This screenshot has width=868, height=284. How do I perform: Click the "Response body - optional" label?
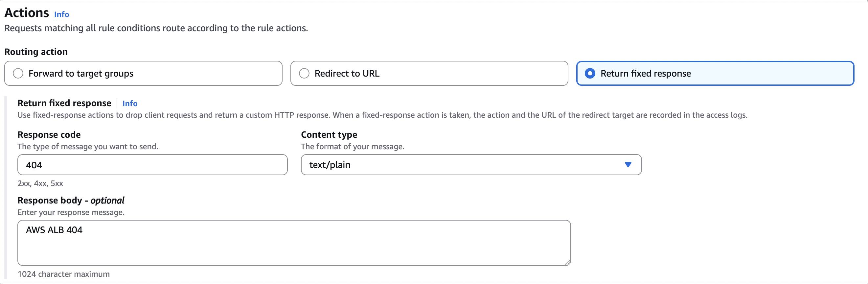point(71,201)
